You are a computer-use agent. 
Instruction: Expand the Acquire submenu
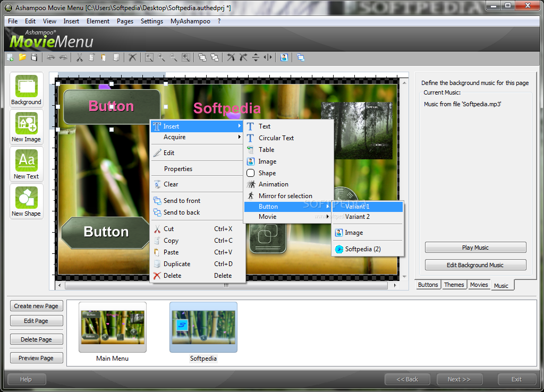pyautogui.click(x=197, y=137)
